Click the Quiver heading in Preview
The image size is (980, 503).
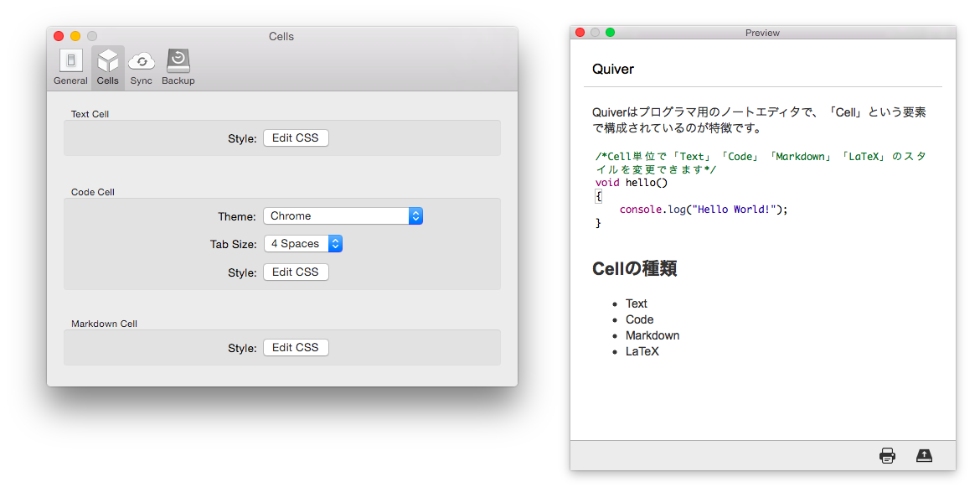click(613, 70)
